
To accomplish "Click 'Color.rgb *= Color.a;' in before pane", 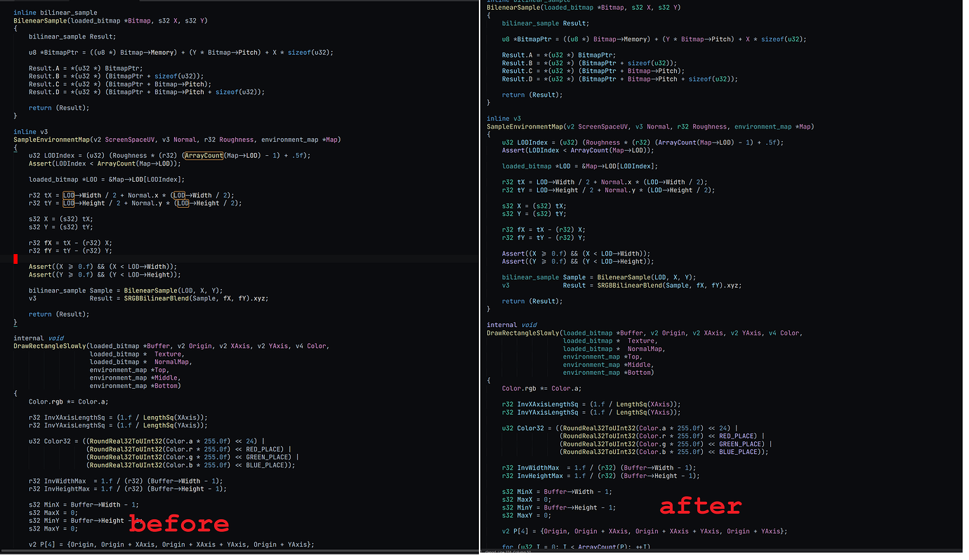I will tap(69, 402).
